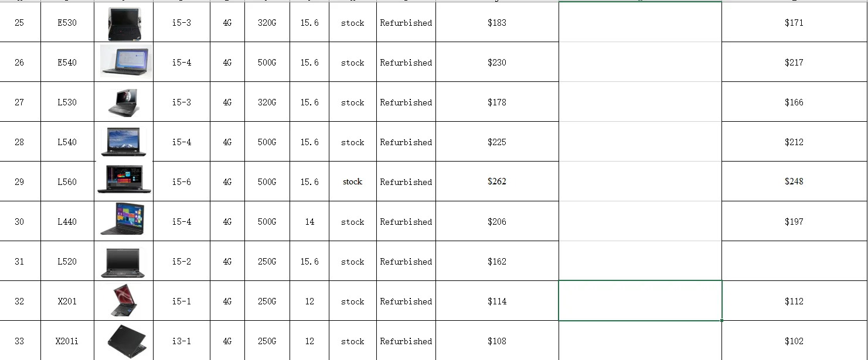Viewport: 868px width, 360px height.
Task: Select the L560 laptop picture
Action: point(124,179)
